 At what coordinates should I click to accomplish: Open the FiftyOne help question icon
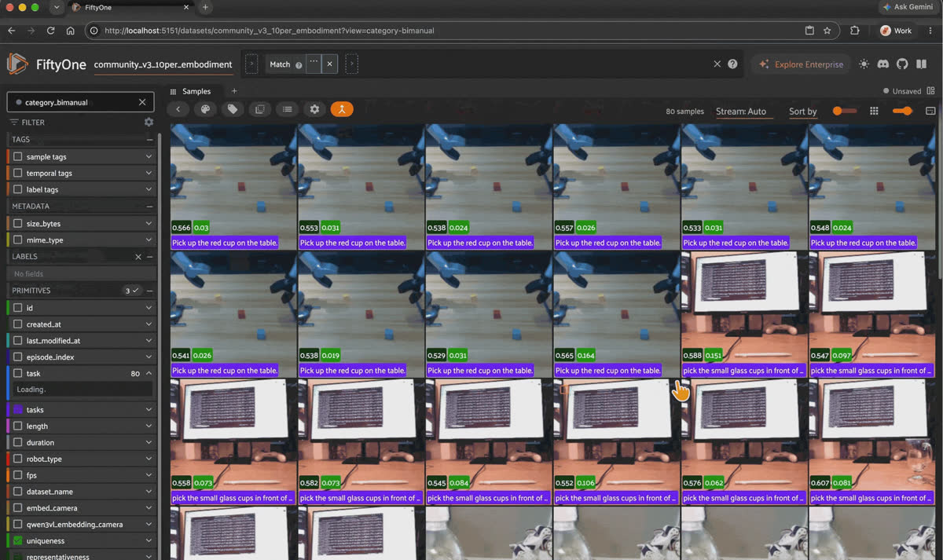click(x=733, y=64)
